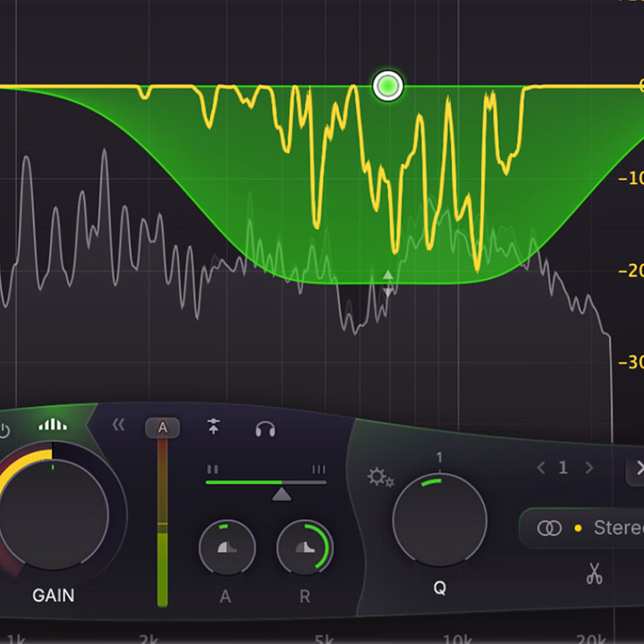Click the band close X button

pos(639,468)
